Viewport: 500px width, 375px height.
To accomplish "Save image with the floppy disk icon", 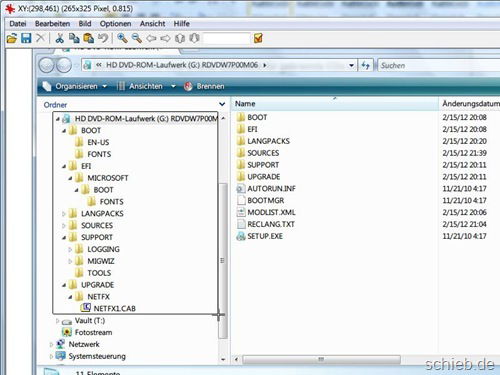I will click(x=26, y=38).
